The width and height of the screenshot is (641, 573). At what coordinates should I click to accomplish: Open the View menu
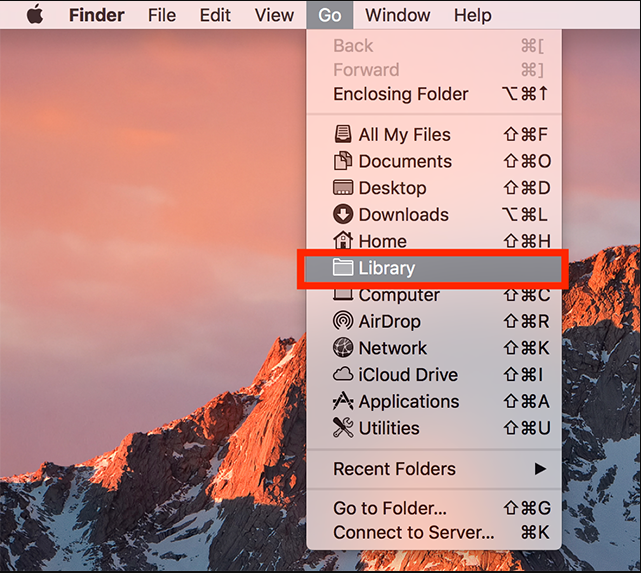point(274,15)
